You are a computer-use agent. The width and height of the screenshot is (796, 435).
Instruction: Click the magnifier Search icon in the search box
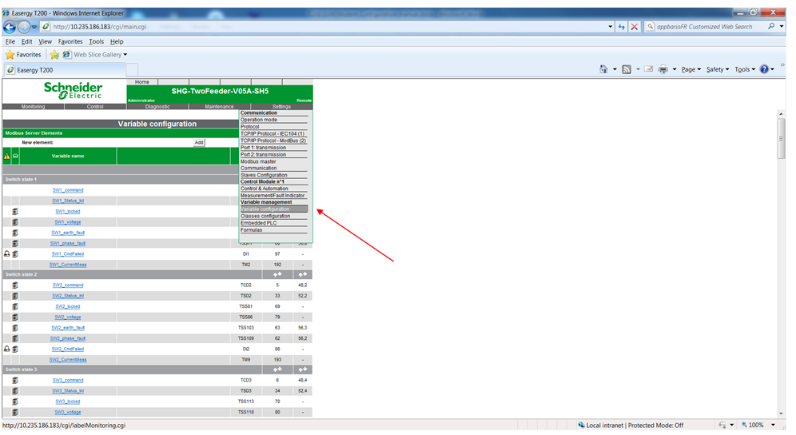(x=771, y=26)
